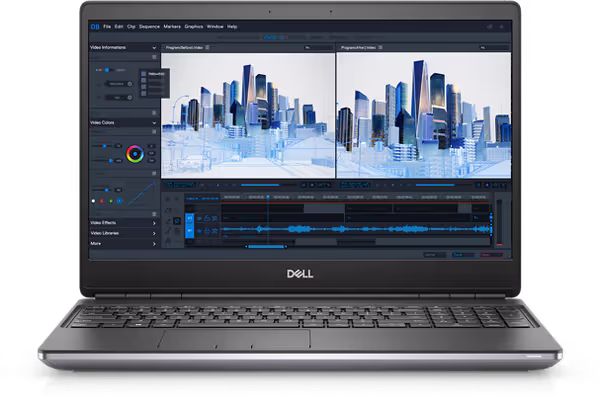Toggle eye visibility on the lower track
The width and height of the screenshot is (600, 397).
pyautogui.click(x=199, y=231)
